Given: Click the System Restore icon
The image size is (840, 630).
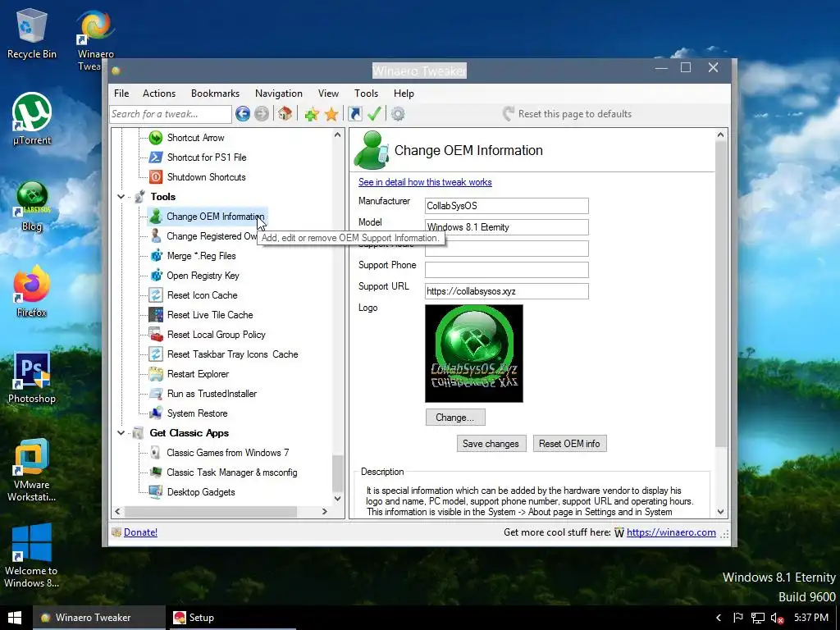Looking at the screenshot, I should pyautogui.click(x=155, y=413).
